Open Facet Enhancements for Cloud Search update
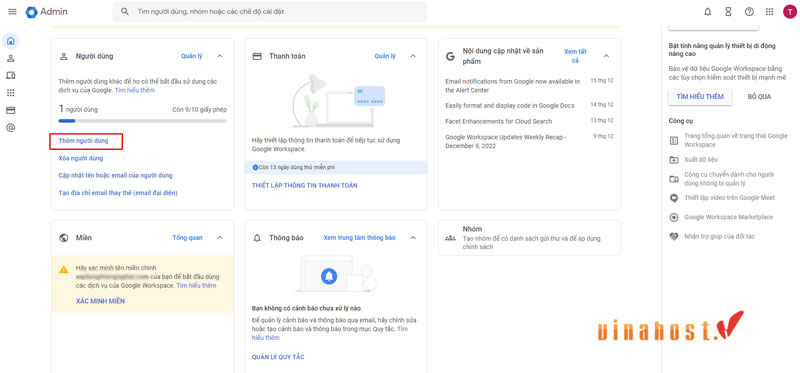 pyautogui.click(x=498, y=121)
